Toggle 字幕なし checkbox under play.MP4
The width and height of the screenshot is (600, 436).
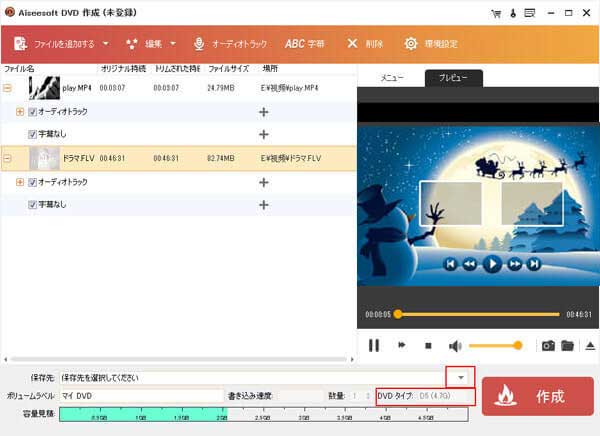(32, 134)
